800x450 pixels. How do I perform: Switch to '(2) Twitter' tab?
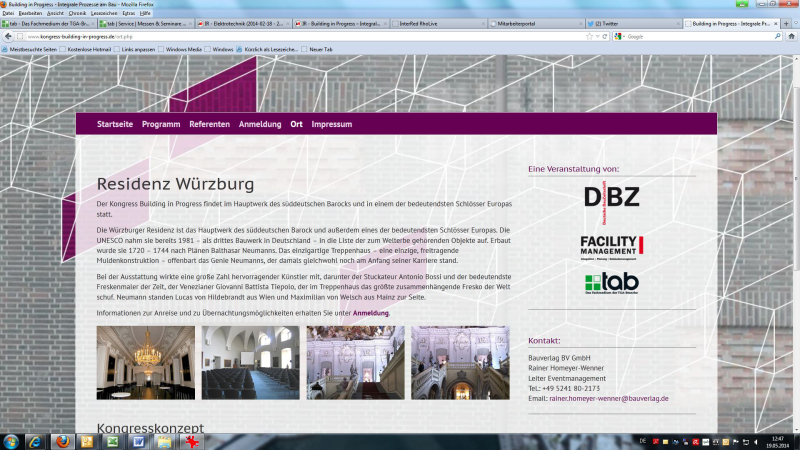[x=632, y=23]
